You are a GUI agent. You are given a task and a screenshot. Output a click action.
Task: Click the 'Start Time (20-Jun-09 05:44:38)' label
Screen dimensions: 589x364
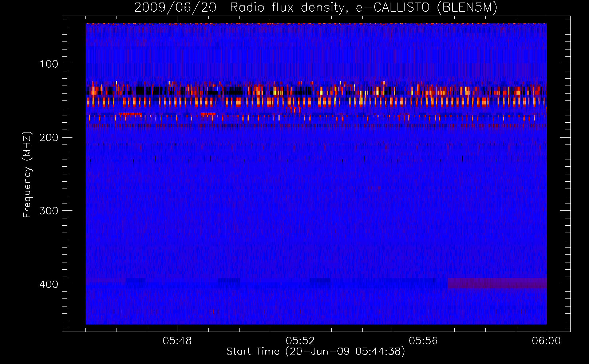tap(316, 352)
